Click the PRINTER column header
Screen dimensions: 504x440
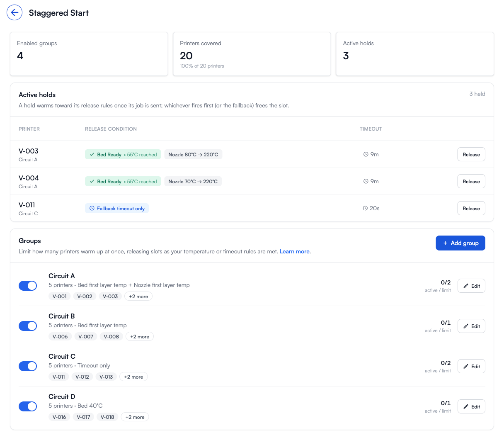coord(29,129)
